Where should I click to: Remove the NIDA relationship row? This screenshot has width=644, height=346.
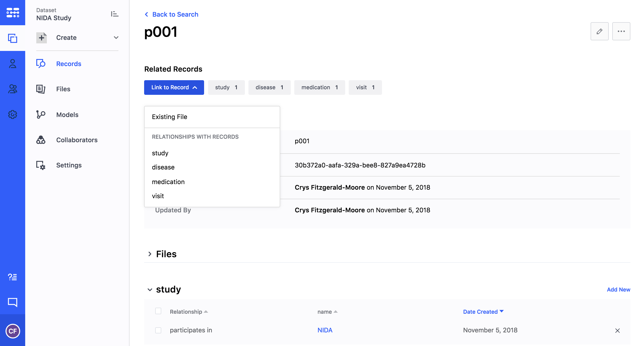[617, 330]
